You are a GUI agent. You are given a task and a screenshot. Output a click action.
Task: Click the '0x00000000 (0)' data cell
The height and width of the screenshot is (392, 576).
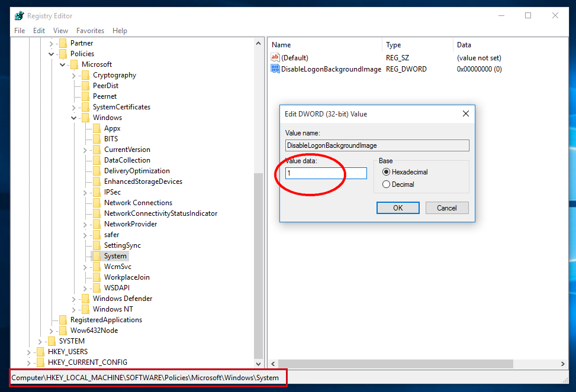tap(479, 69)
